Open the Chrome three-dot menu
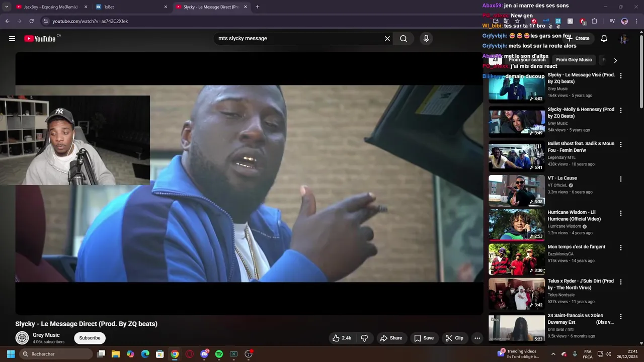 pyautogui.click(x=636, y=21)
